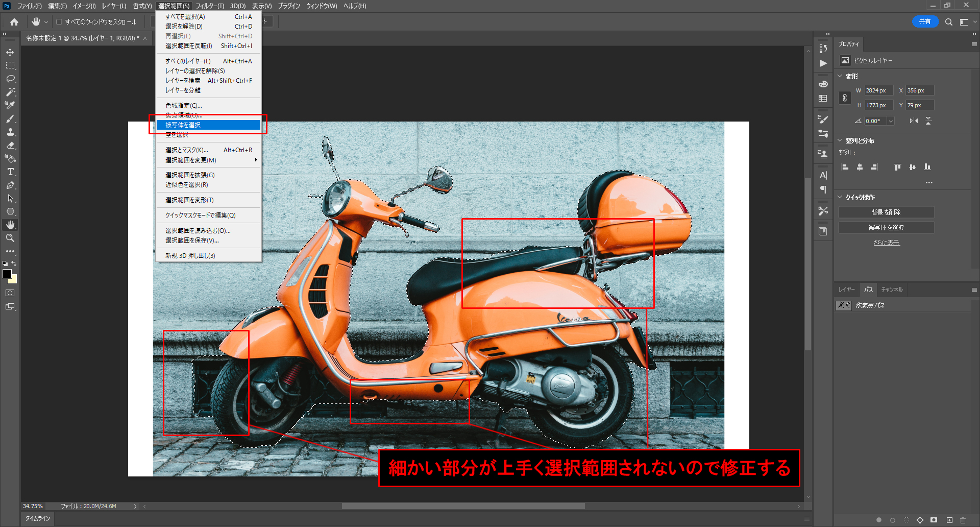This screenshot has height=527, width=980.
Task: Select the Move tool
Action: pos(10,53)
